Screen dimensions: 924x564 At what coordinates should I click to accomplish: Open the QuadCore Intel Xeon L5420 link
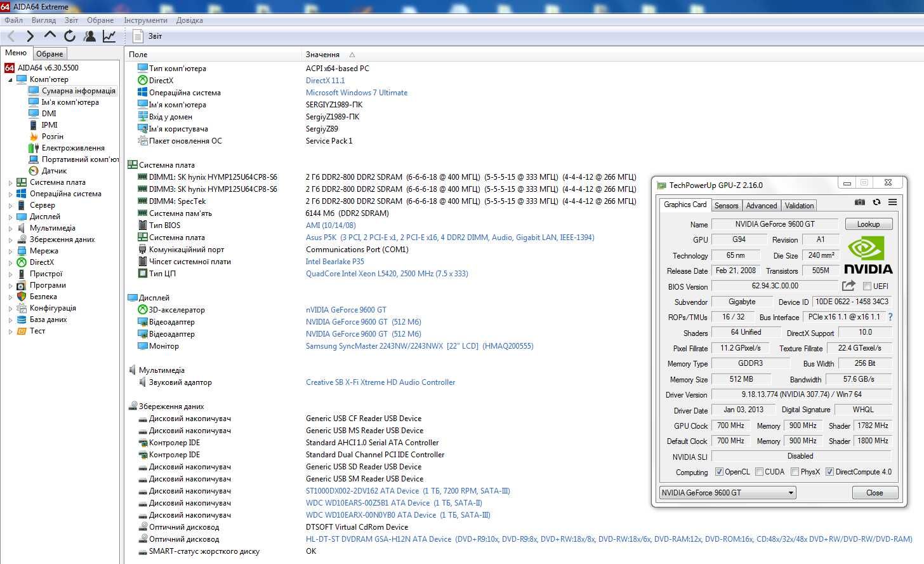(387, 274)
